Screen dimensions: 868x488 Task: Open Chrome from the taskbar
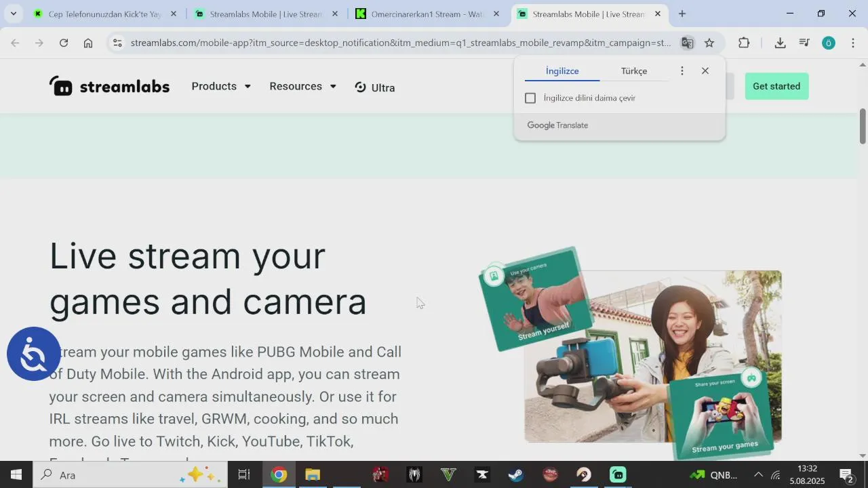(279, 474)
